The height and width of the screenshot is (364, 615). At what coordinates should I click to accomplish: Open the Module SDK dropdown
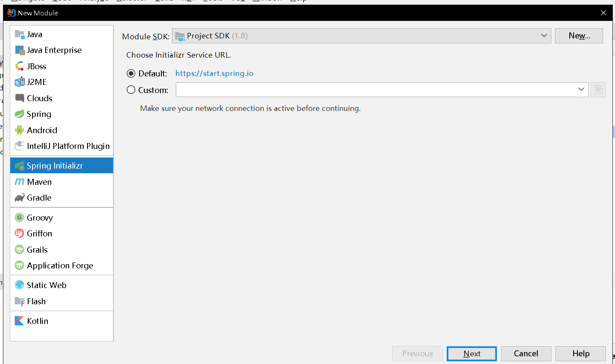(x=544, y=36)
